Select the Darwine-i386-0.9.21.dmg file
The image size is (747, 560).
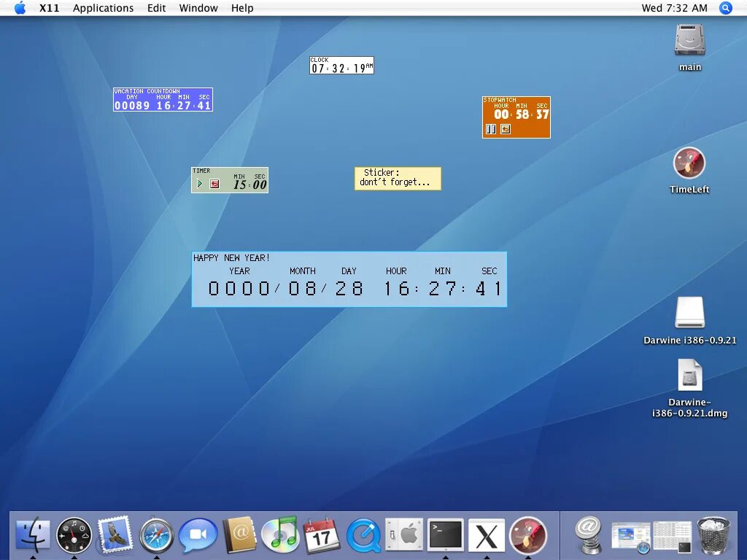coord(689,389)
